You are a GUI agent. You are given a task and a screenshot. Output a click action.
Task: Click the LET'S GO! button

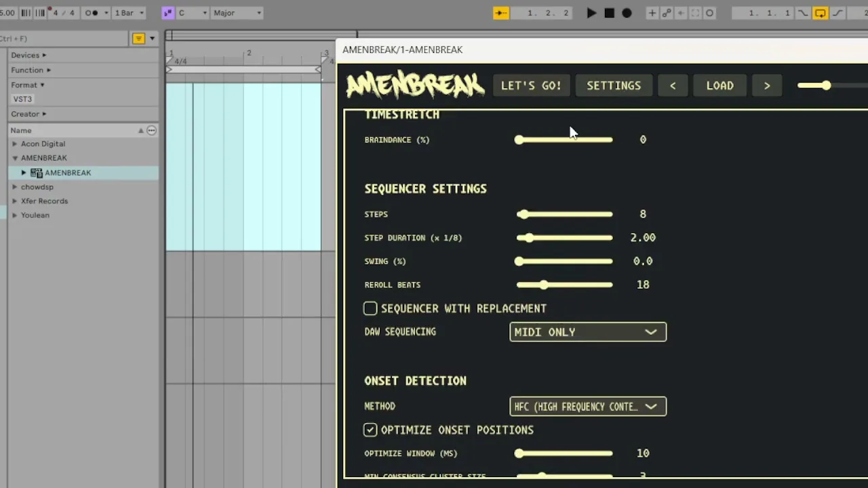[x=531, y=85]
